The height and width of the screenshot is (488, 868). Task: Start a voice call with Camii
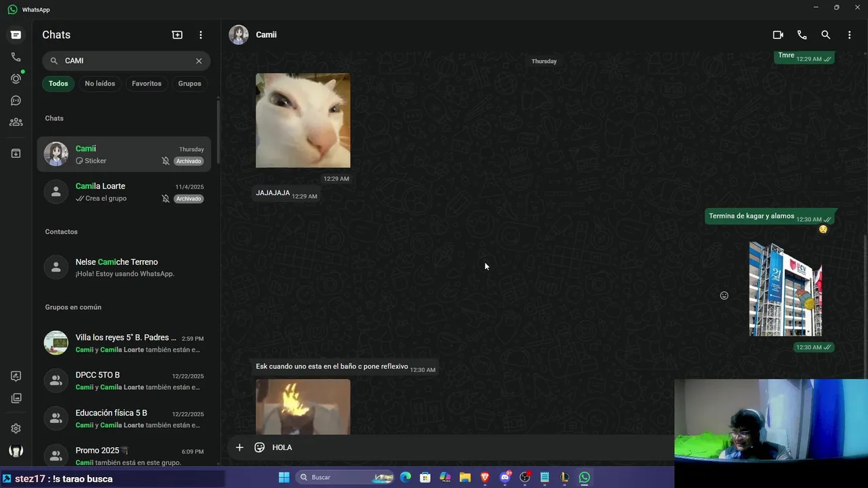[x=802, y=35]
